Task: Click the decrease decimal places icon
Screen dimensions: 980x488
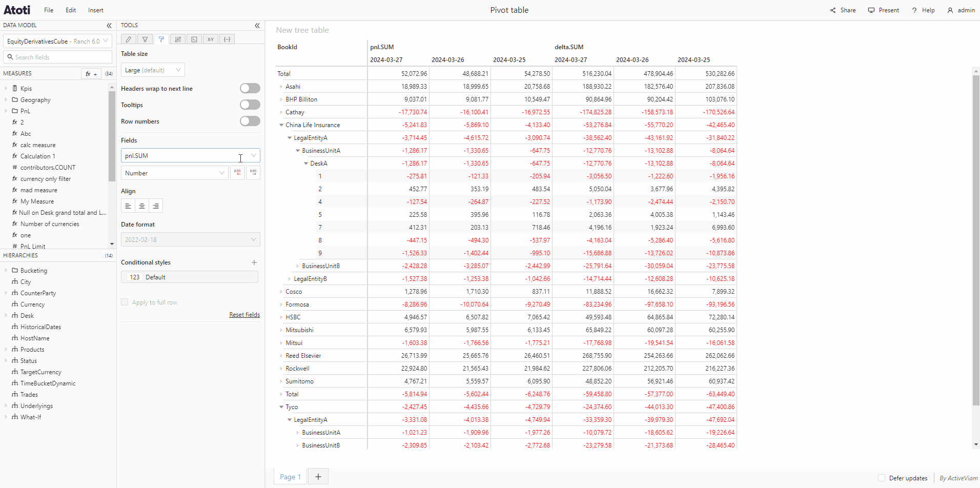Action: pyautogui.click(x=237, y=173)
